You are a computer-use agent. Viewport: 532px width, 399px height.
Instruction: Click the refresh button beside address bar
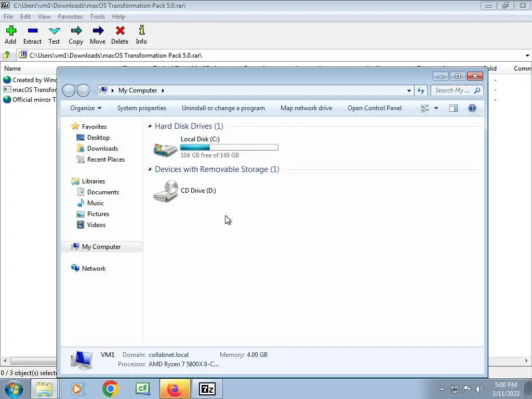(421, 90)
